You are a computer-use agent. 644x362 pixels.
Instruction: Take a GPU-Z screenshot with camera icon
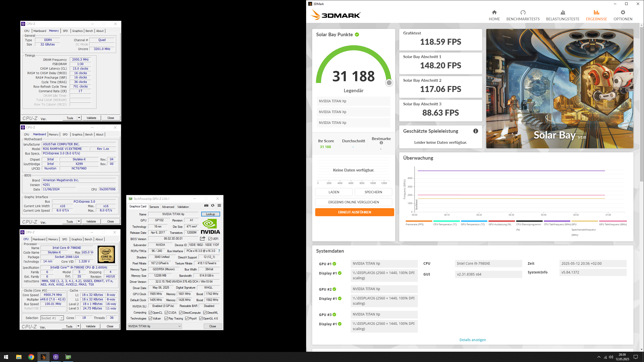(206, 205)
